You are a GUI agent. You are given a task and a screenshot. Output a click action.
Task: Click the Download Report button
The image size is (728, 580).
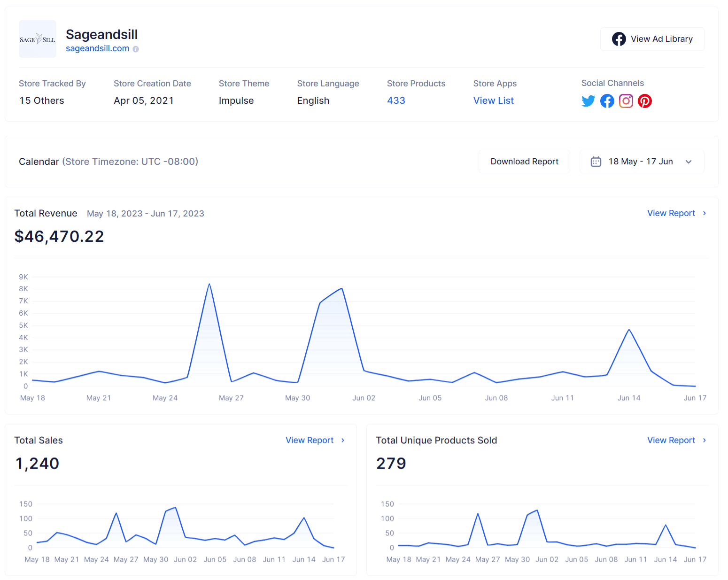pyautogui.click(x=524, y=161)
